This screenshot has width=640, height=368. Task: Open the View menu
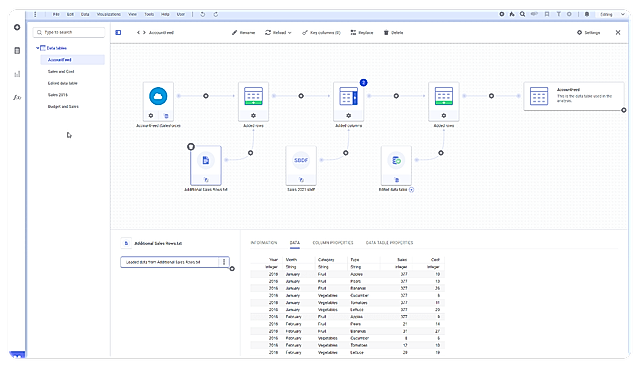(133, 14)
